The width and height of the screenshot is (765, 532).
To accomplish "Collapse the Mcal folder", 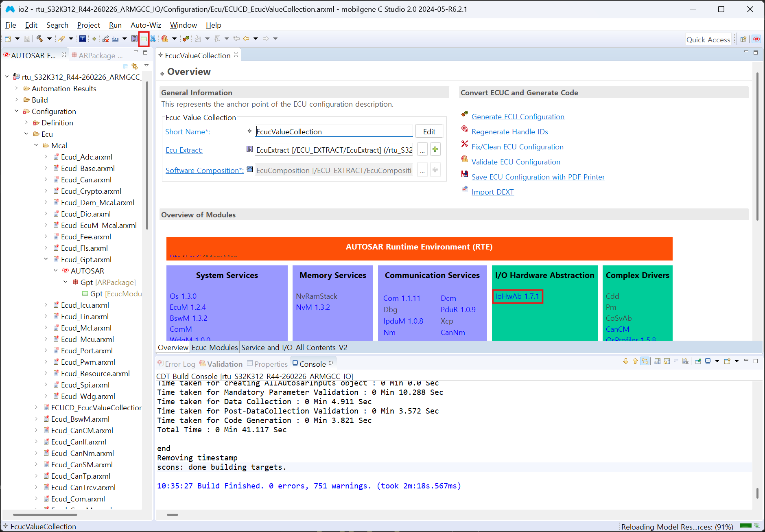I will coord(36,145).
